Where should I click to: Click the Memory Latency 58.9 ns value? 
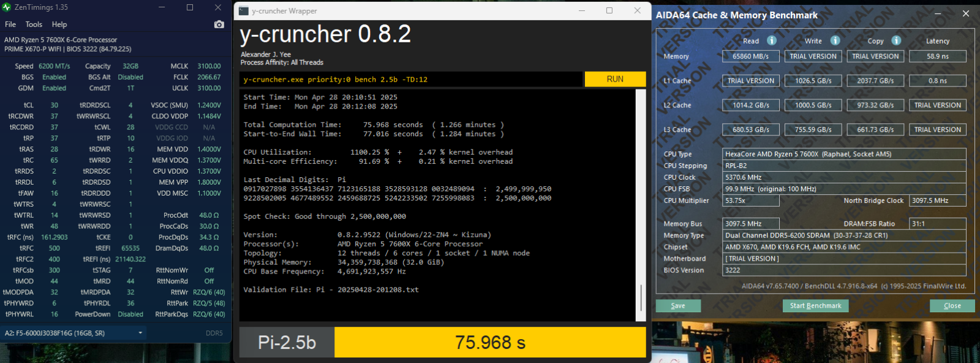[938, 56]
